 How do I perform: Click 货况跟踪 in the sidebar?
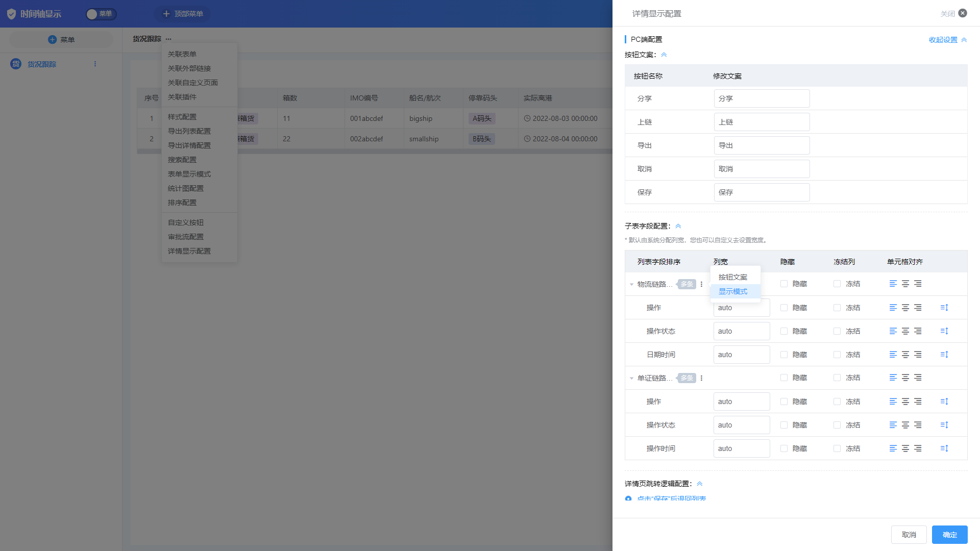coord(42,64)
